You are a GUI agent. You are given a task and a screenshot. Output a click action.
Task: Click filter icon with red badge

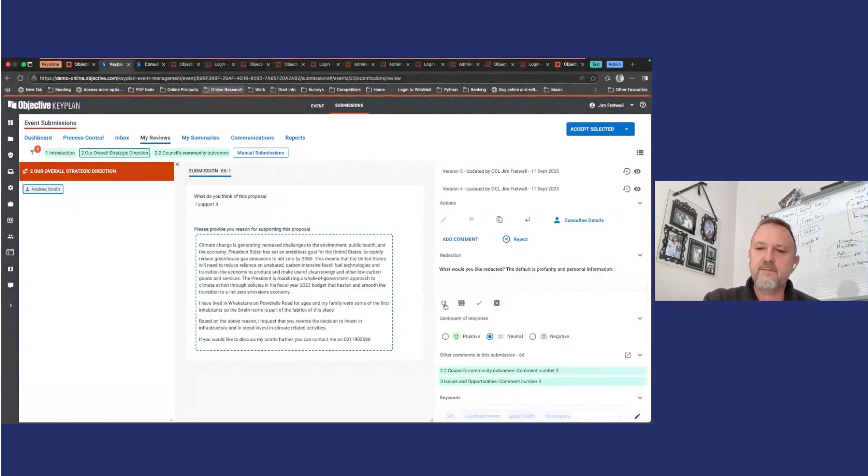(x=32, y=152)
